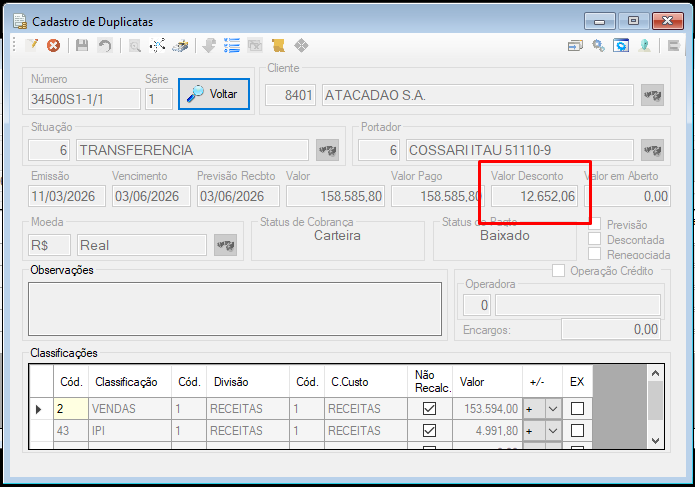Open the Situação lookup handshake icon

coord(328,150)
